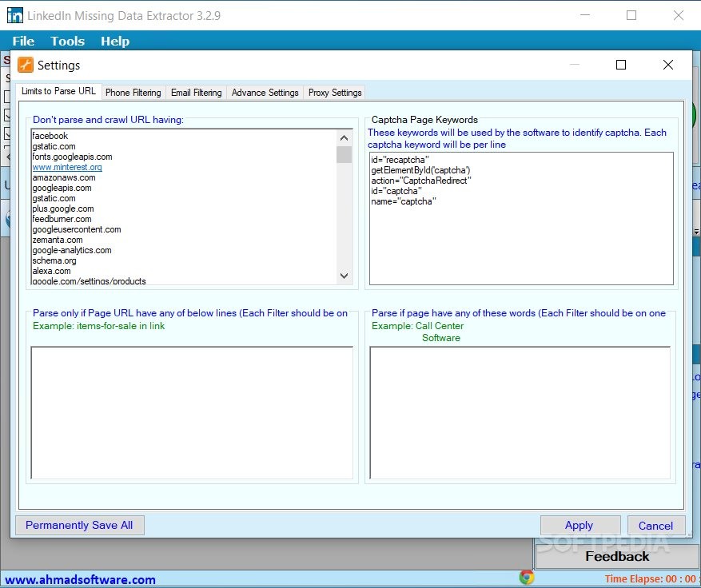Click the Apply button
This screenshot has height=588, width=701.
click(x=580, y=525)
